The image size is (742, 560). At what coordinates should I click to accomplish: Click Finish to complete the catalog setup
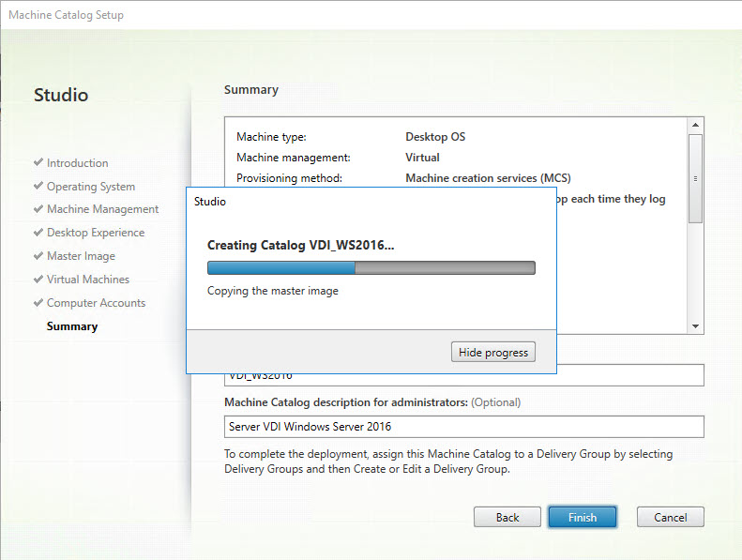pyautogui.click(x=582, y=517)
